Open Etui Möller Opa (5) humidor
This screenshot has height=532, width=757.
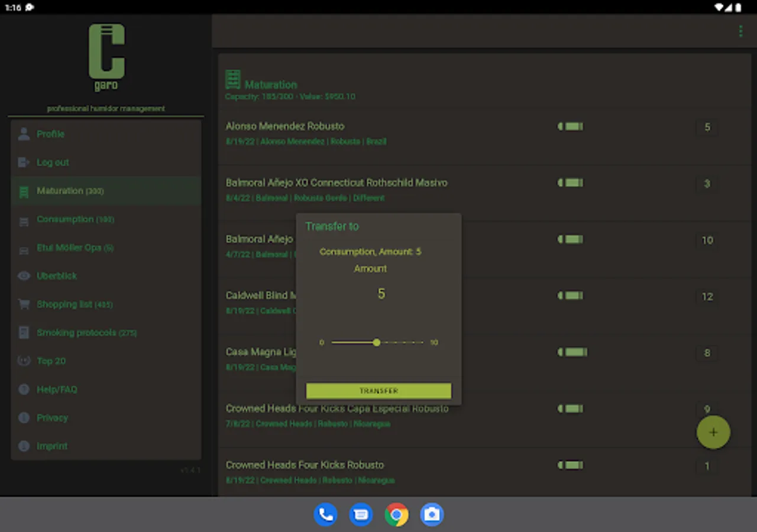tap(106, 248)
